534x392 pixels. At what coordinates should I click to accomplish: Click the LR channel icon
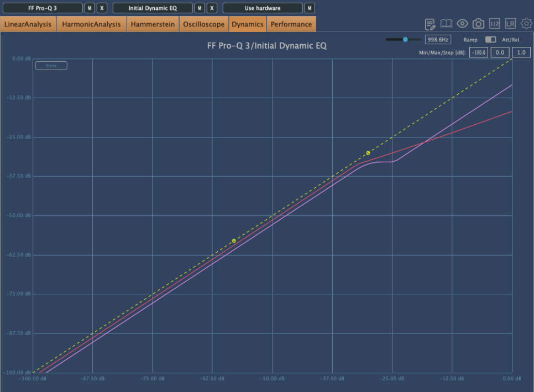pyautogui.click(x=510, y=24)
